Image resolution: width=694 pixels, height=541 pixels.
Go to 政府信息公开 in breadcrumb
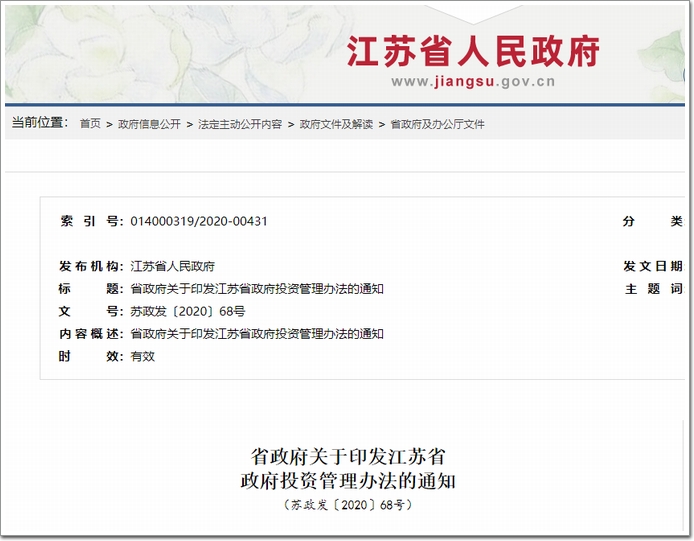(149, 124)
